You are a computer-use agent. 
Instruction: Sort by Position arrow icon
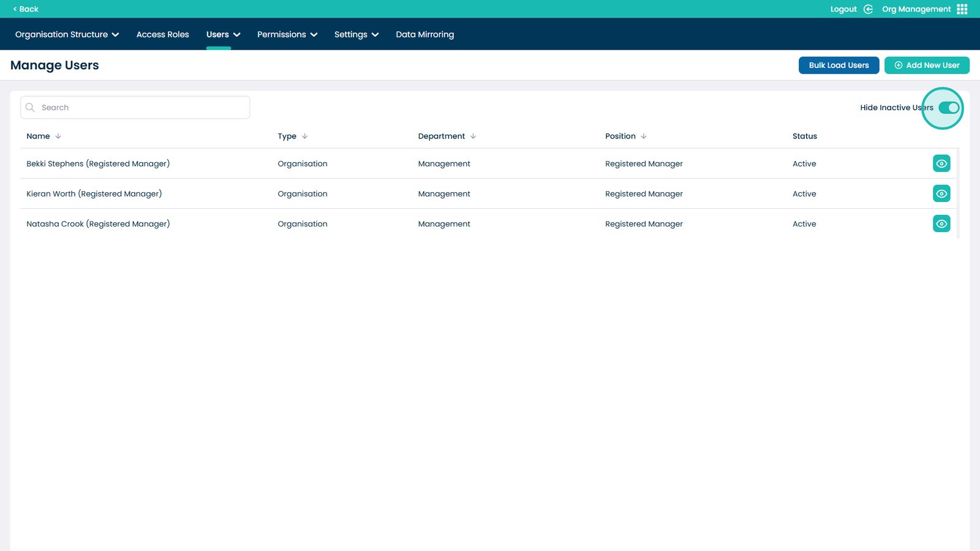(643, 136)
